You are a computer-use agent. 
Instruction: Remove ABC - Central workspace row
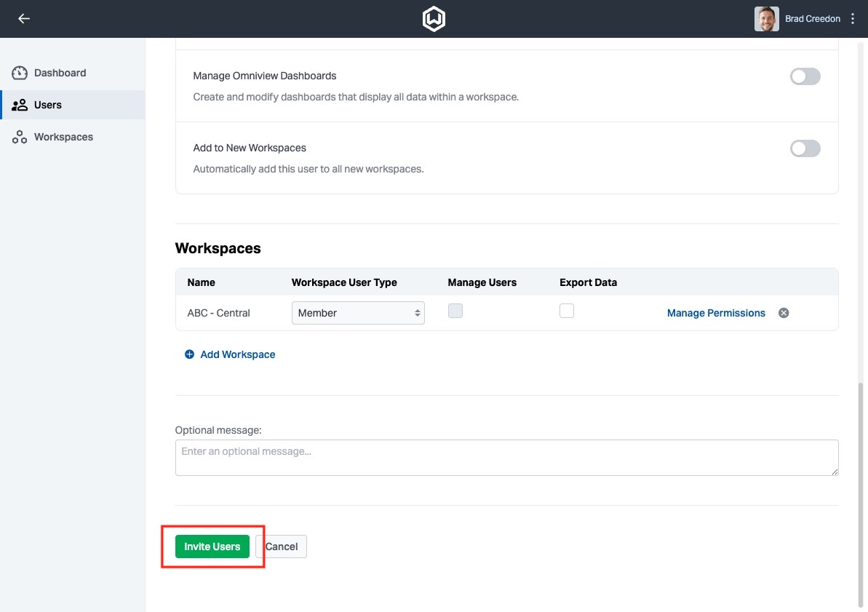click(x=784, y=313)
